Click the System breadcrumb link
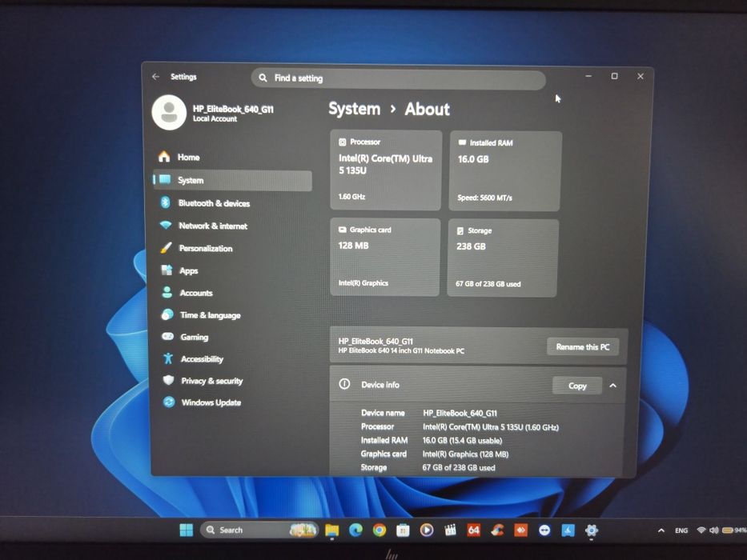This screenshot has height=560, width=747. (x=355, y=109)
